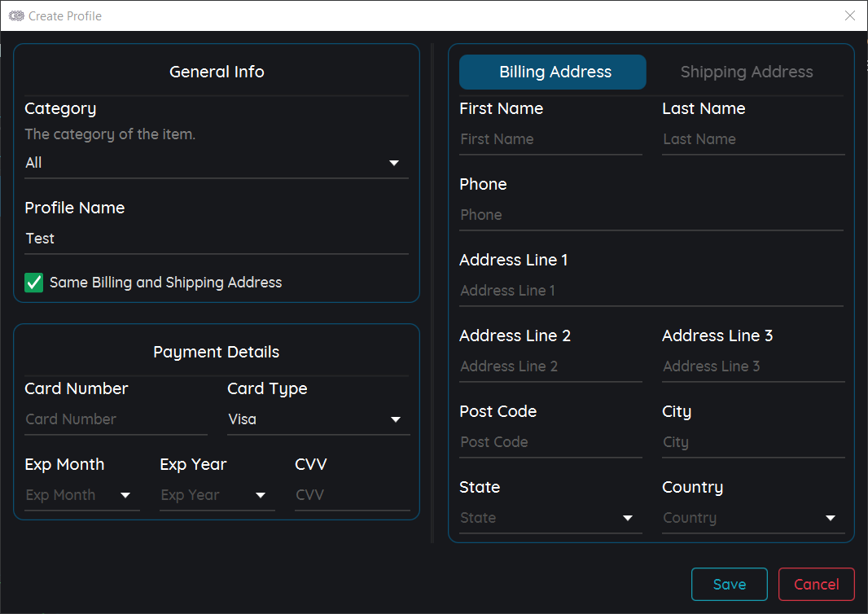Click into the First Name field

point(550,138)
